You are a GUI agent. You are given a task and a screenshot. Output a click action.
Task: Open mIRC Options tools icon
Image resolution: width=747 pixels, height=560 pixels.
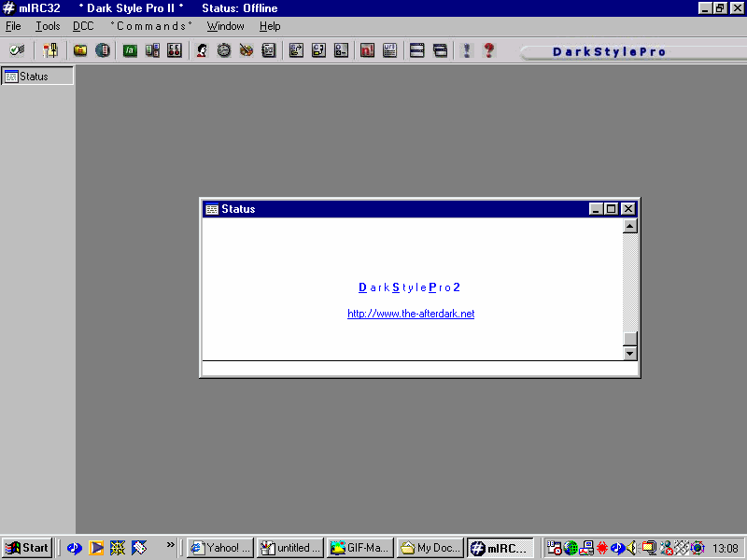point(50,50)
